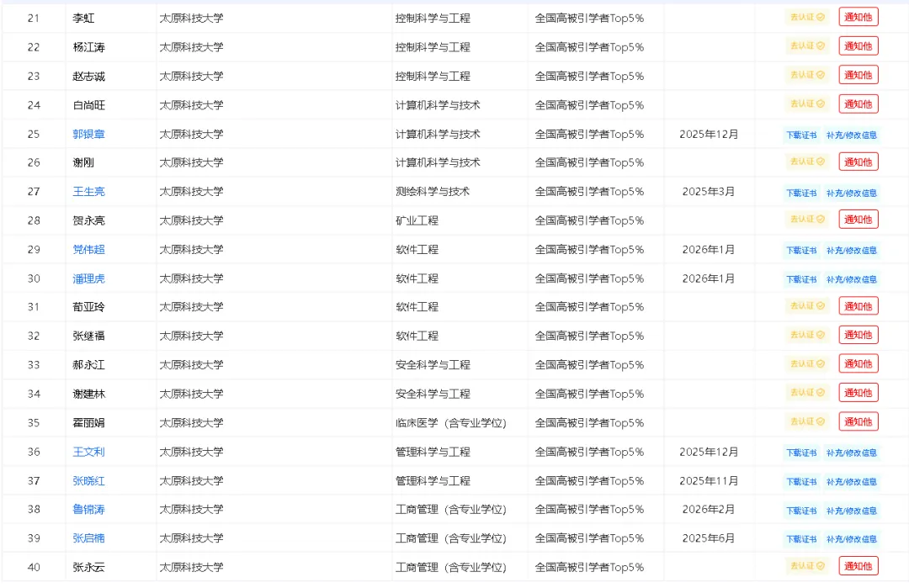Select the 2025年6月 date cell
The image size is (909, 588).
click(709, 538)
